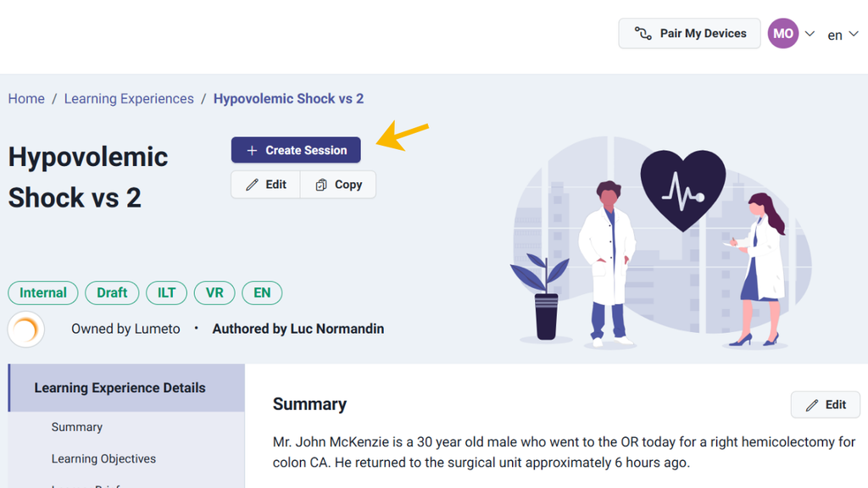Go to the Home breadcrumb

click(26, 98)
